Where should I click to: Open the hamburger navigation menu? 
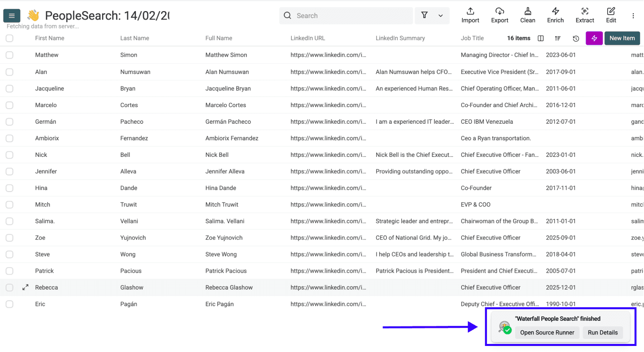coord(11,15)
